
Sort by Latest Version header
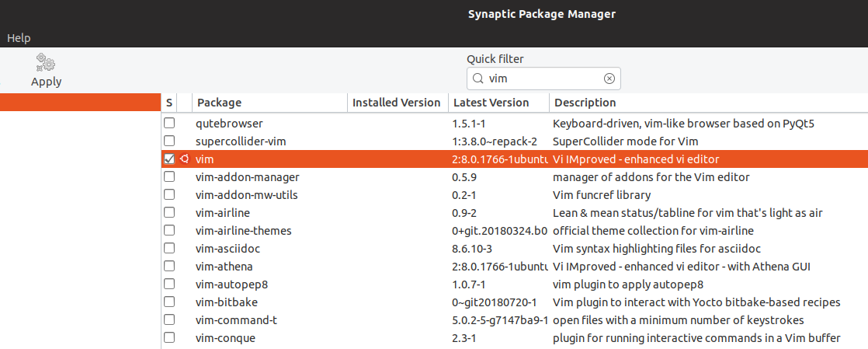(498, 103)
